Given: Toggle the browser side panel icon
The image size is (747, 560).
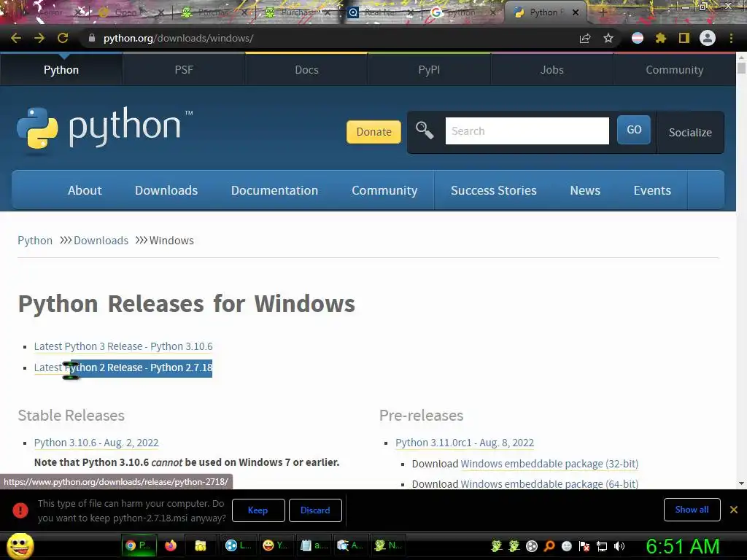Looking at the screenshot, I should tap(684, 38).
